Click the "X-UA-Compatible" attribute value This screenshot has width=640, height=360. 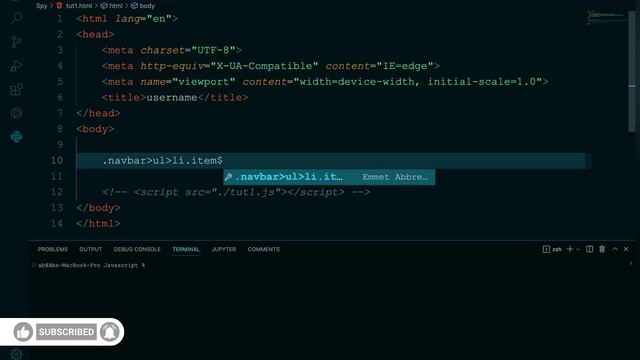[264, 66]
